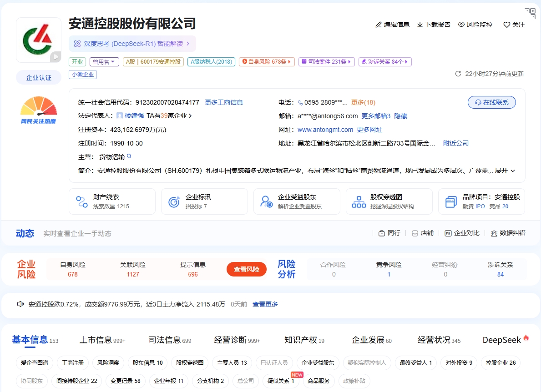The image size is (541, 392).
Task: Open www.antongmt.com website link
Action: (x=325, y=130)
